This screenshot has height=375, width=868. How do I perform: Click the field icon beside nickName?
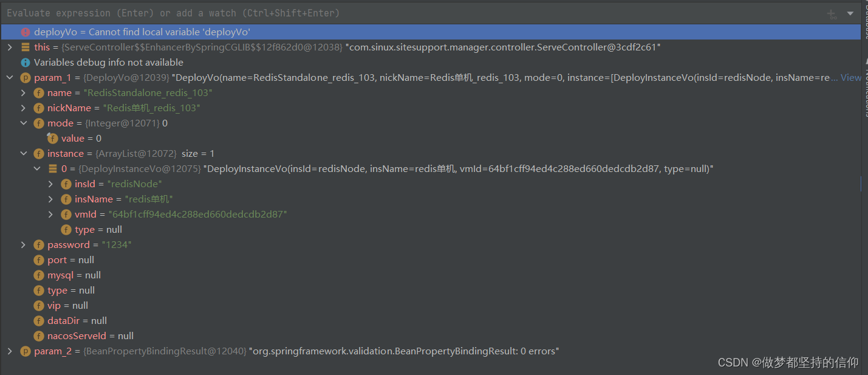pyautogui.click(x=39, y=108)
